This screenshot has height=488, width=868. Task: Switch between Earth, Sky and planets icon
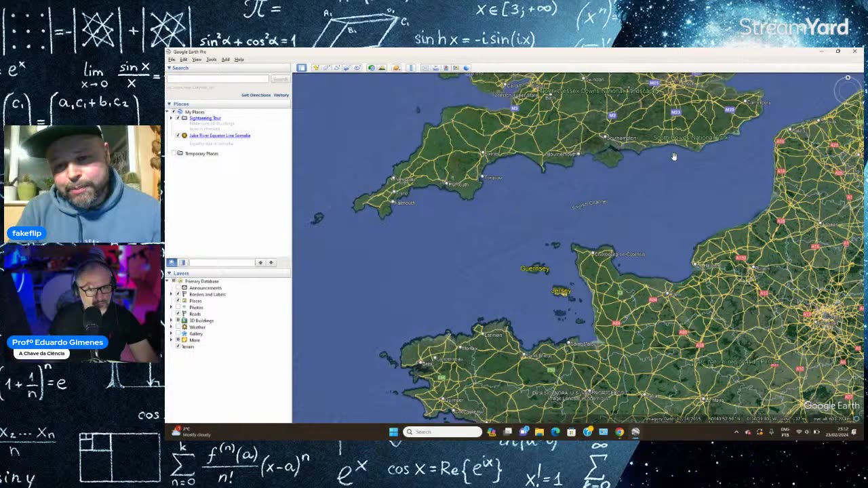(397, 68)
